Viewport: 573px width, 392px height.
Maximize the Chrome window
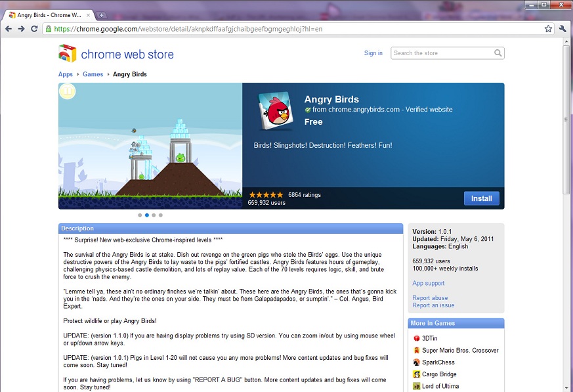pyautogui.click(x=544, y=5)
